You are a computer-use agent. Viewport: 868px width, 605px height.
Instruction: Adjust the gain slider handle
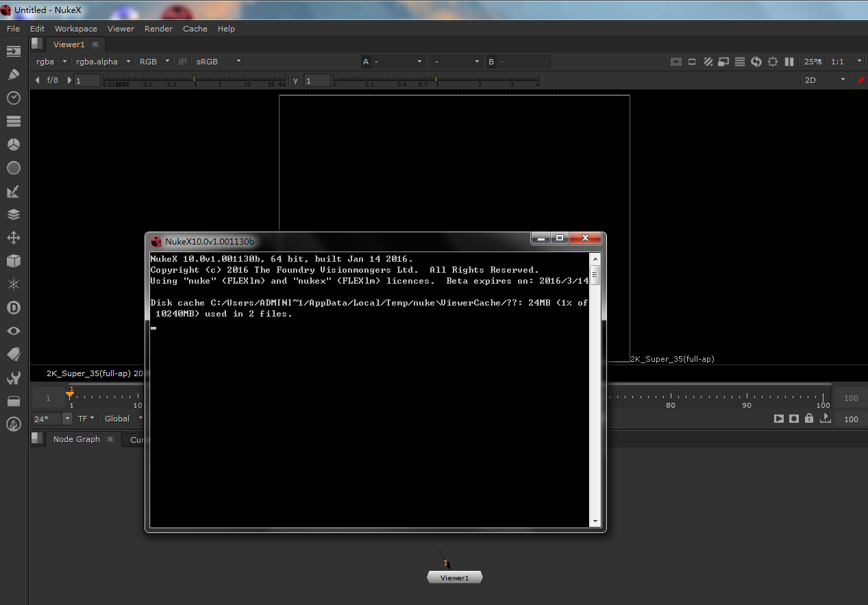tap(195, 80)
